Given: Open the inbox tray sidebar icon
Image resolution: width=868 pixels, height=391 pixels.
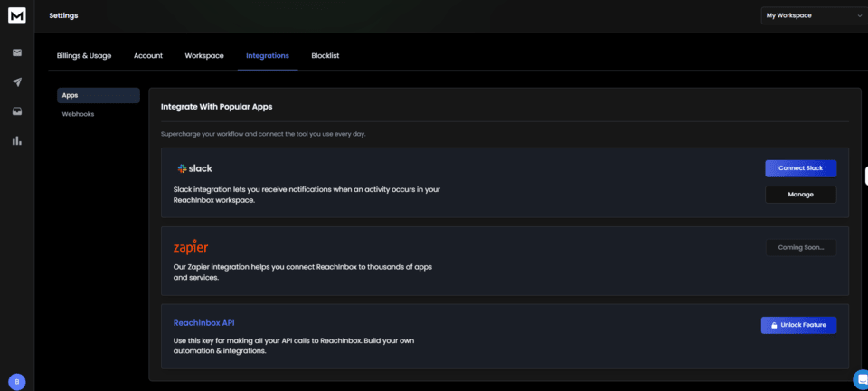Looking at the screenshot, I should click(16, 111).
